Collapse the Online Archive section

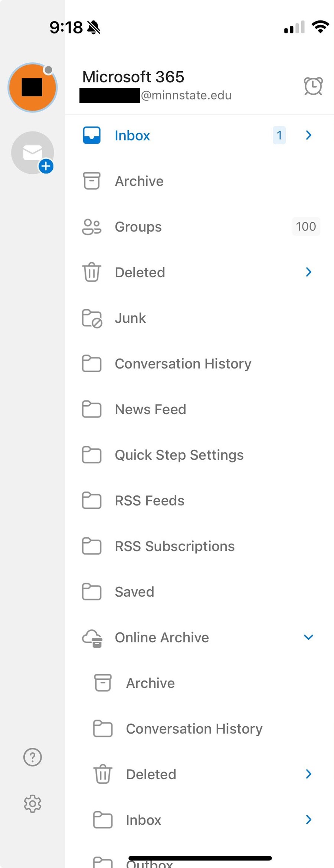coord(308,637)
